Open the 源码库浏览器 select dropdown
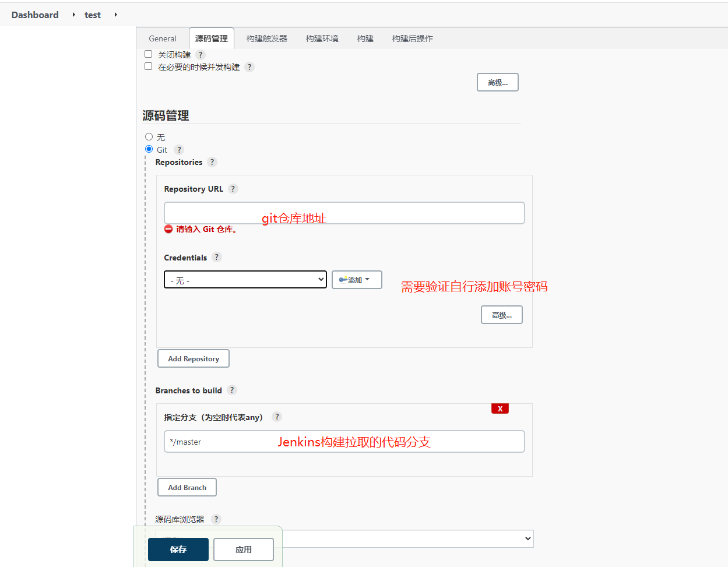 tap(408, 538)
